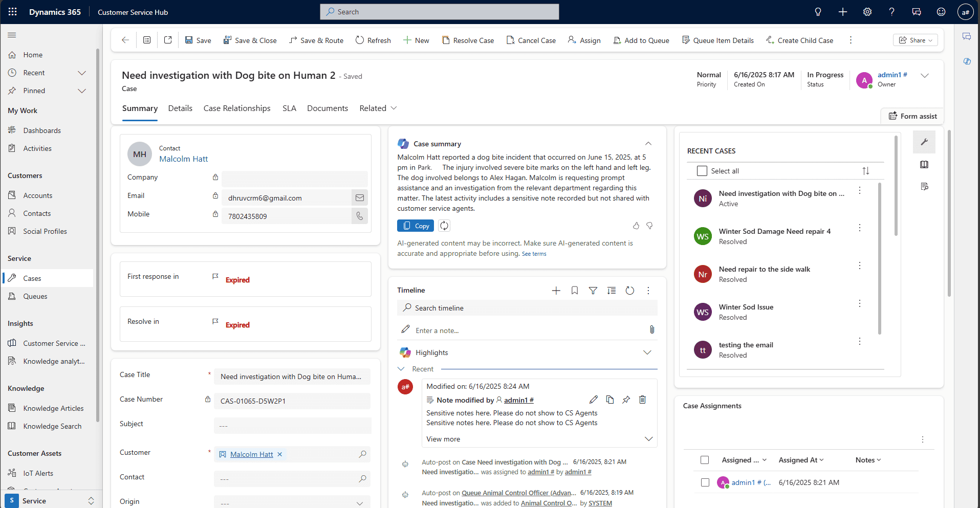Collapse the Case summary card
The width and height of the screenshot is (980, 508).
(x=648, y=144)
